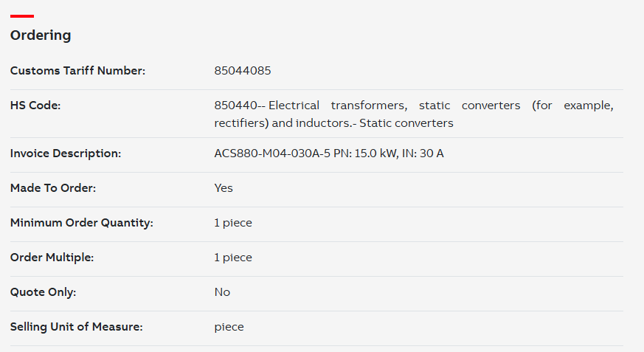Select the Made To Order label
This screenshot has width=644, height=352.
click(53, 188)
